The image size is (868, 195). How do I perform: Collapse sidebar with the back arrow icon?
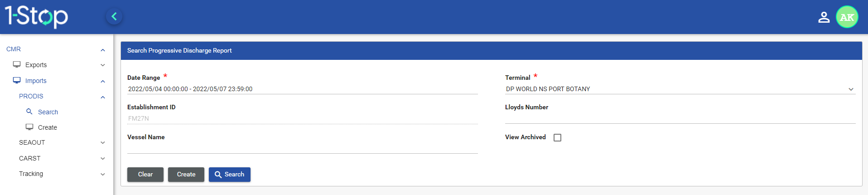click(114, 17)
